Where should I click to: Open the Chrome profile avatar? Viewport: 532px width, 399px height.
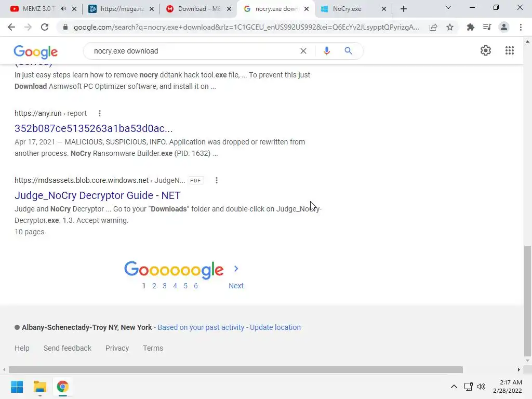(504, 27)
